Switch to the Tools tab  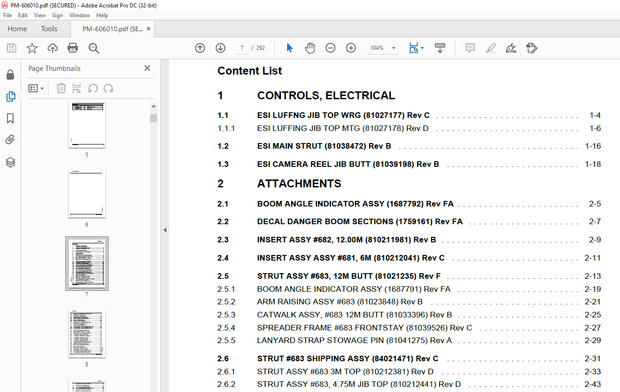(49, 29)
